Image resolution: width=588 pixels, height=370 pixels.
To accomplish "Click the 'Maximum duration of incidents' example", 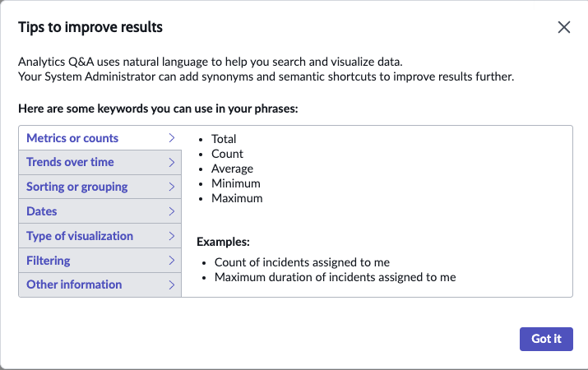I will tap(336, 277).
